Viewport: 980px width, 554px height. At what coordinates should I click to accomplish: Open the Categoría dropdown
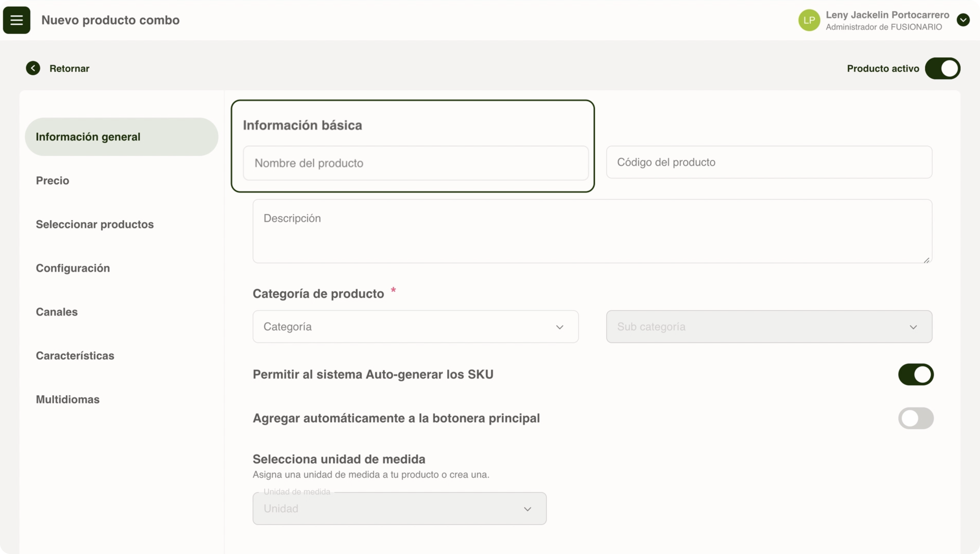pyautogui.click(x=415, y=327)
